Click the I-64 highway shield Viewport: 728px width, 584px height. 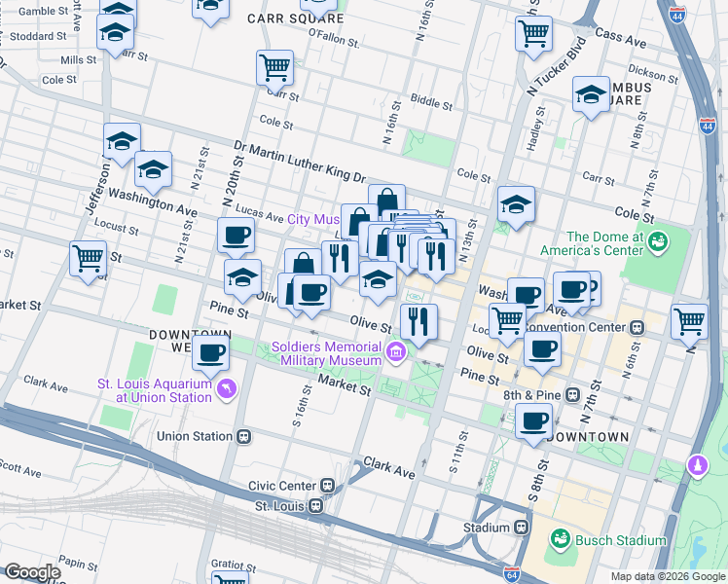[x=512, y=575]
